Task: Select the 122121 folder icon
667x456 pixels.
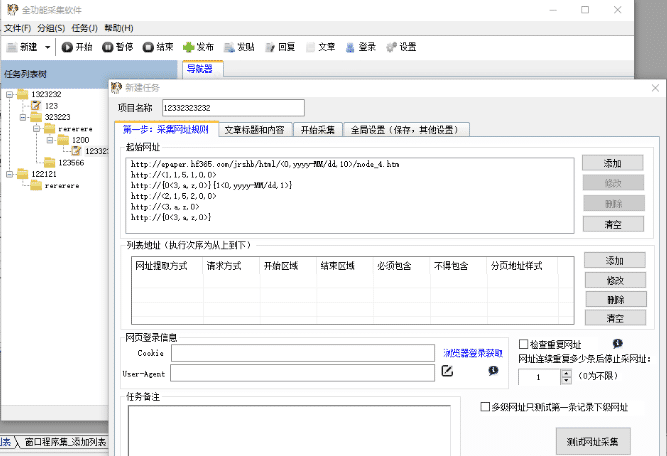Action: coord(23,174)
